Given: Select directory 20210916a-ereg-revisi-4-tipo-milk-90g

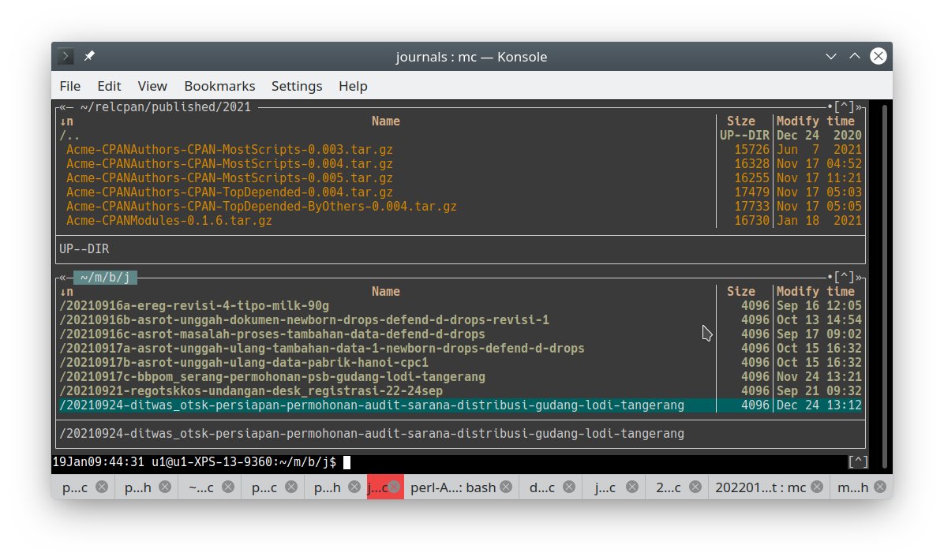Looking at the screenshot, I should 194,306.
